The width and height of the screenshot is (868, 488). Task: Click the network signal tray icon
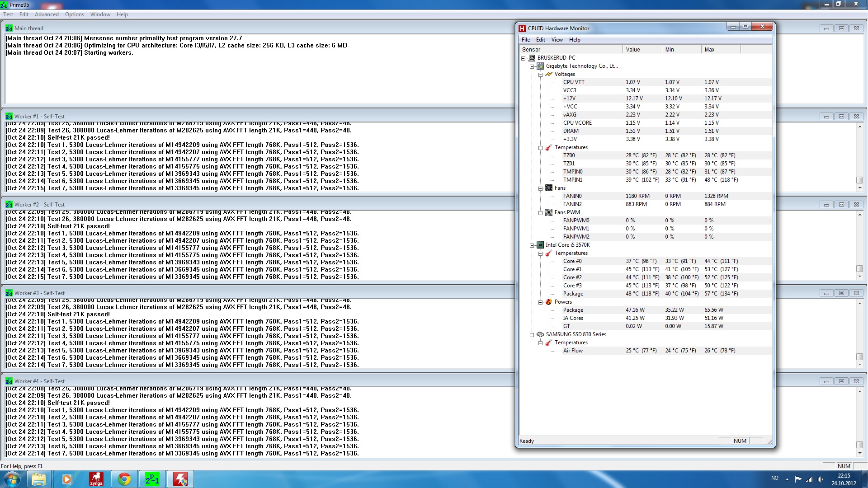809,479
